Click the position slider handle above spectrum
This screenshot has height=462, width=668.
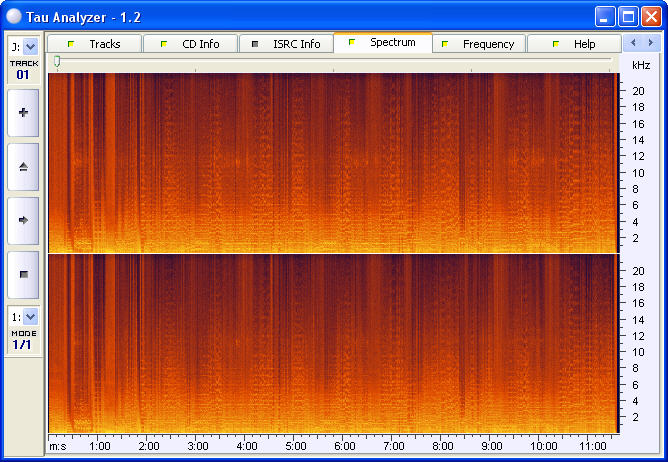pyautogui.click(x=57, y=62)
